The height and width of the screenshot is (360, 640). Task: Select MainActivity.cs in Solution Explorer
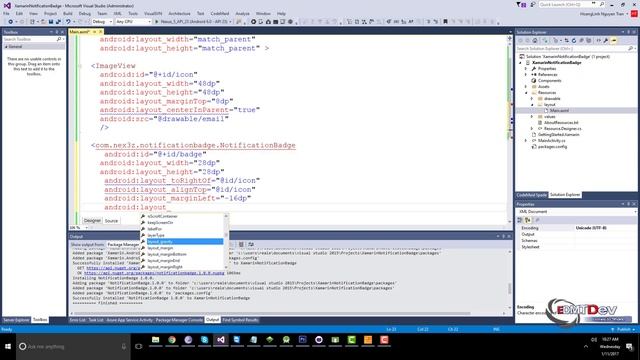[x=551, y=140]
